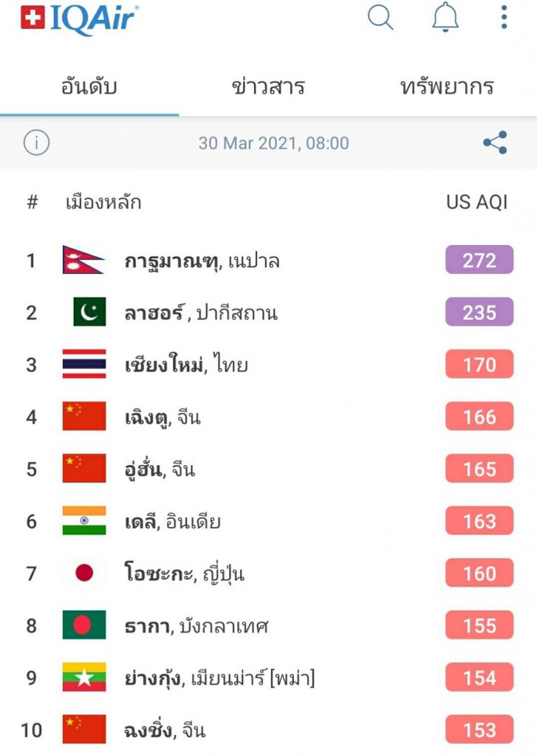This screenshot has width=537, height=756.
Task: Tap the Myanmar flag icon
Action: click(x=84, y=678)
